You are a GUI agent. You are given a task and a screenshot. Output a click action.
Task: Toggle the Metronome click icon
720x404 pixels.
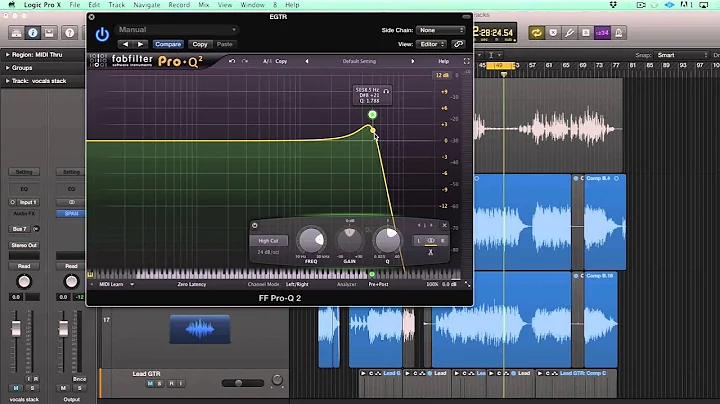619,33
